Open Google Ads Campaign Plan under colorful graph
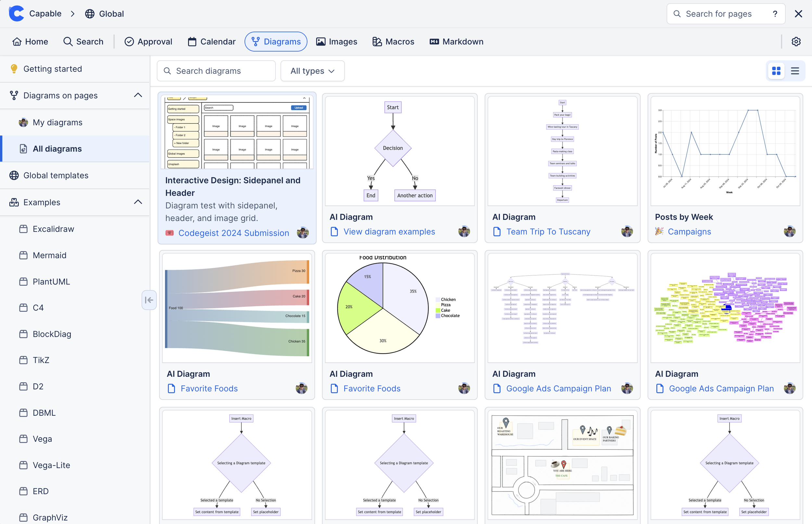This screenshot has height=524, width=812. click(x=721, y=388)
